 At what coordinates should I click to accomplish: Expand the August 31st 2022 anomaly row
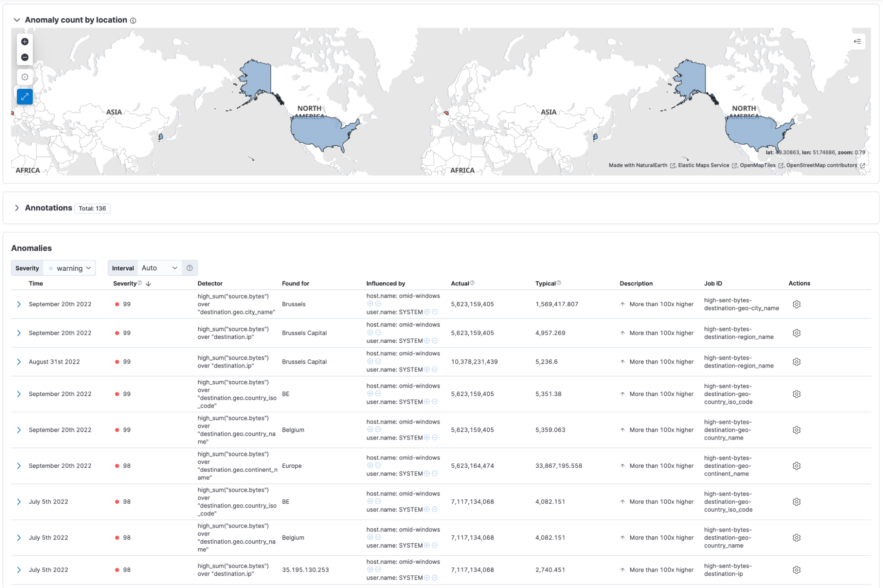19,362
